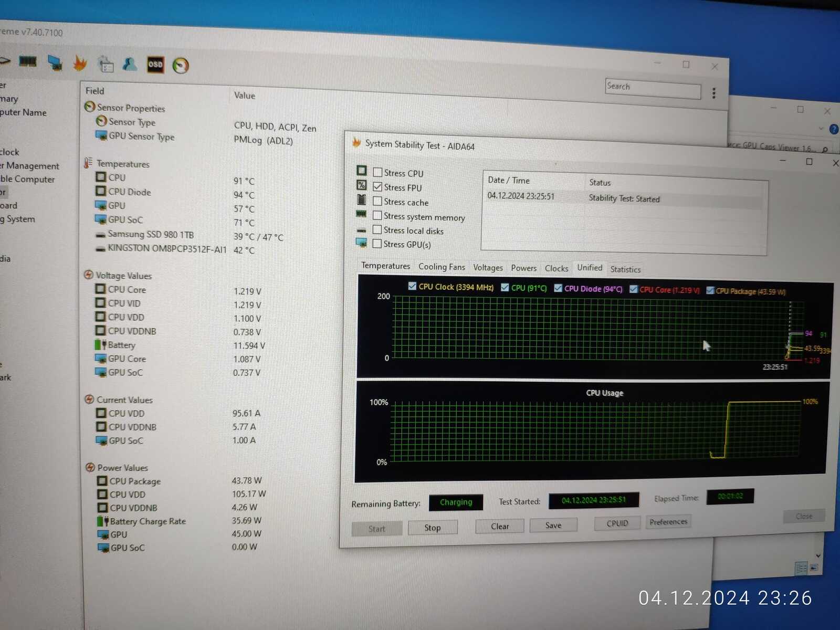Enable the Stress CPU checkbox
The width and height of the screenshot is (840, 630).
(x=377, y=172)
